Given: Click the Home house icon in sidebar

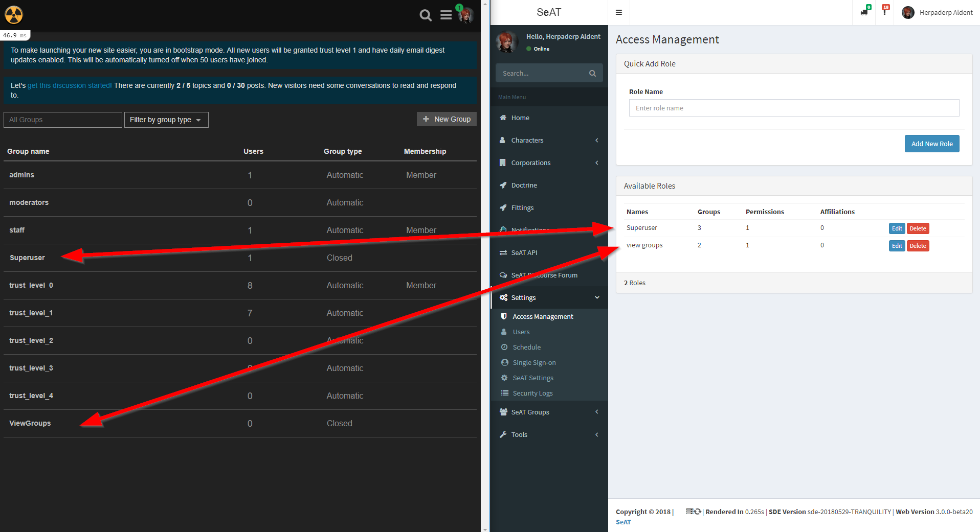Looking at the screenshot, I should (x=503, y=118).
